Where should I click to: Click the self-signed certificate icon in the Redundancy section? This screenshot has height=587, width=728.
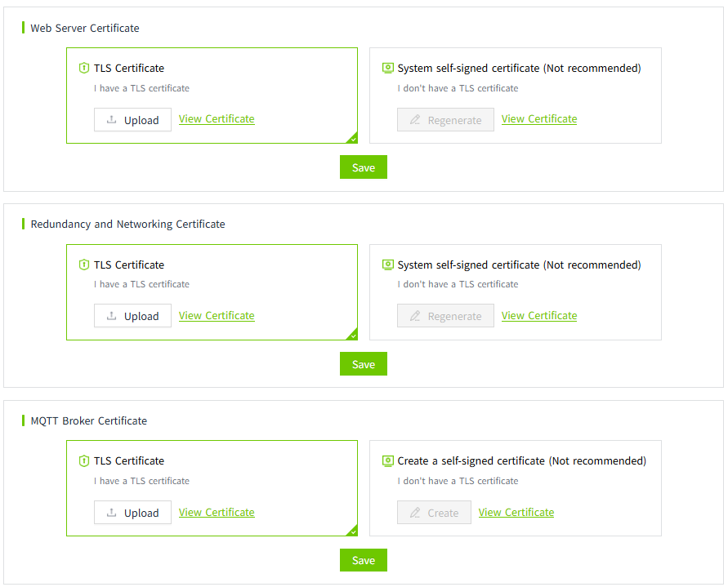(x=388, y=265)
